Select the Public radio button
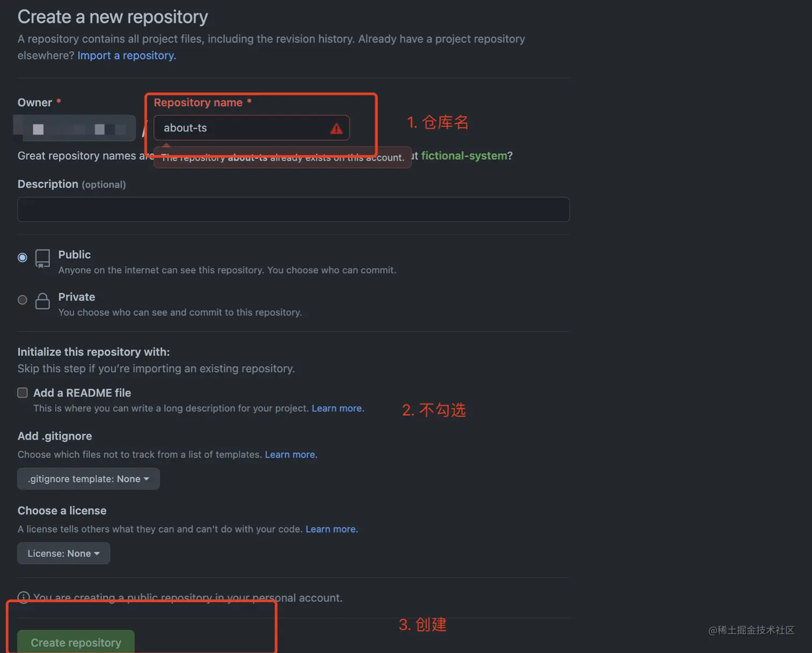The image size is (812, 653). (x=23, y=258)
